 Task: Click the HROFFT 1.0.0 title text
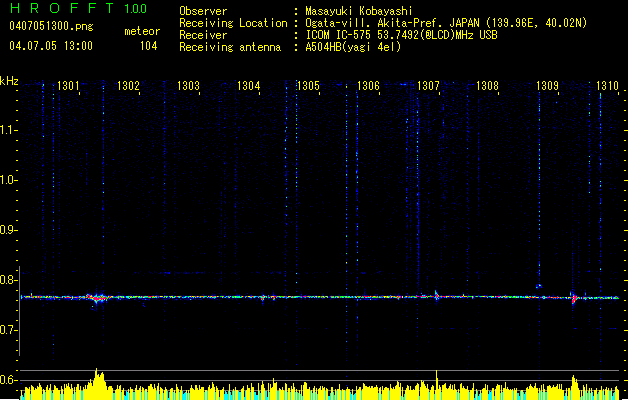point(79,8)
